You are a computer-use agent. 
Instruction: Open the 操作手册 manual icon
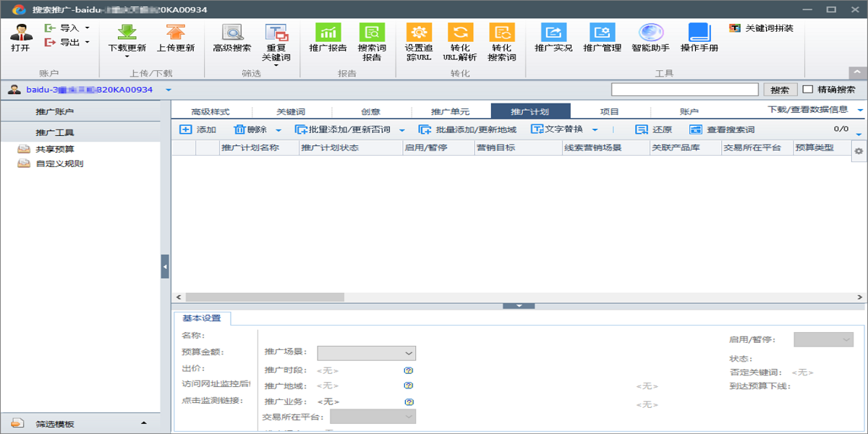[x=699, y=33]
